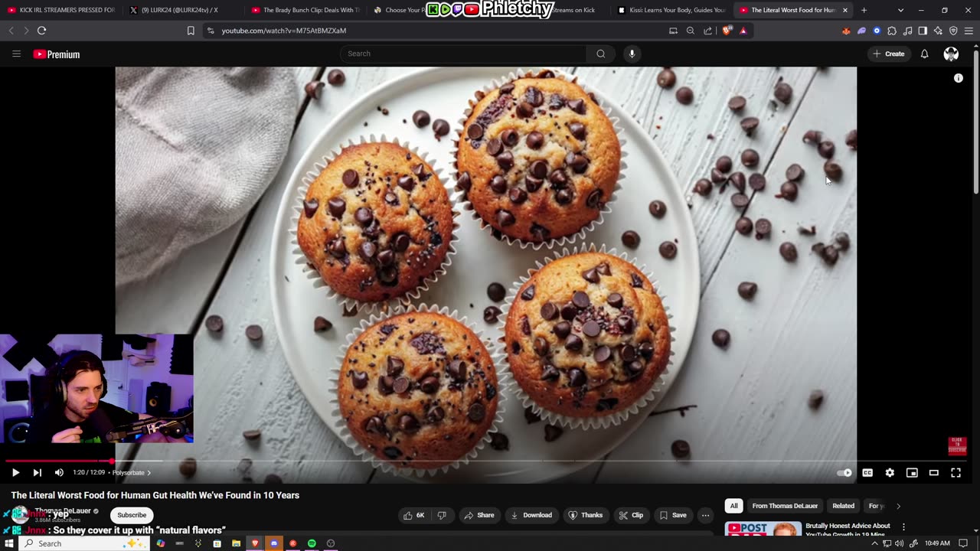Open the video player settings gear
Image resolution: width=980 pixels, height=551 pixels.
point(890,473)
